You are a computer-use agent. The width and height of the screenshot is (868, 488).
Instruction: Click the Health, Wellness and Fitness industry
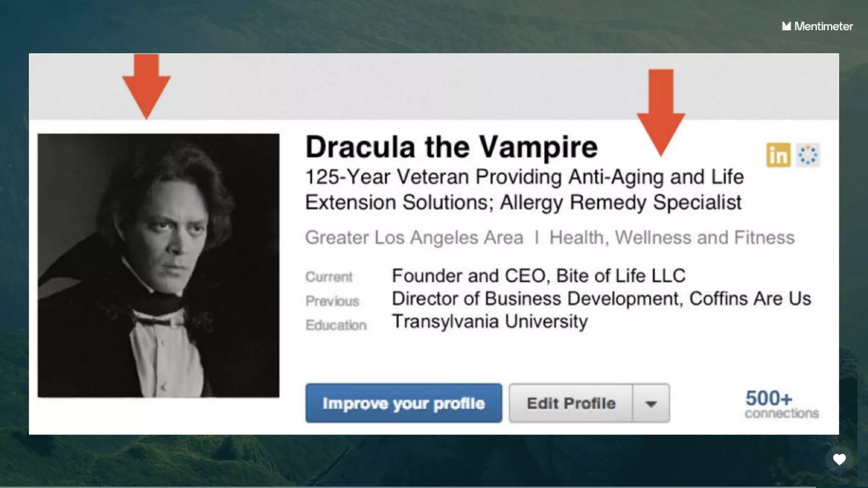pyautogui.click(x=672, y=238)
